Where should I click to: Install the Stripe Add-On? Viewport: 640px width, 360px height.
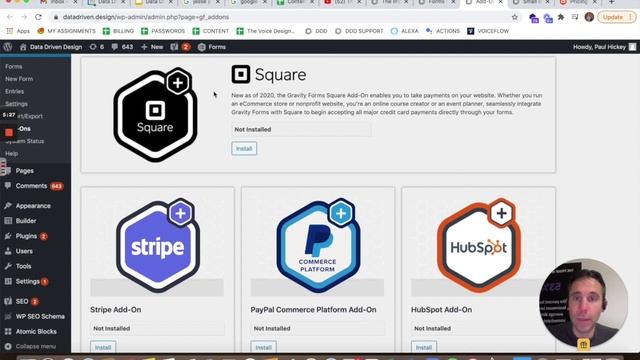(x=103, y=347)
